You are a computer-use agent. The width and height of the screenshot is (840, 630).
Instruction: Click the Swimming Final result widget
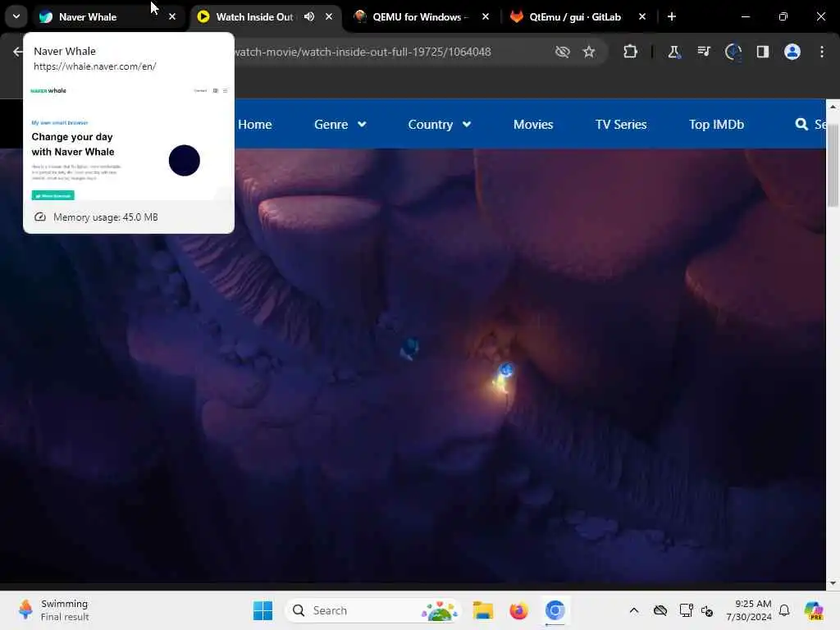(53, 610)
